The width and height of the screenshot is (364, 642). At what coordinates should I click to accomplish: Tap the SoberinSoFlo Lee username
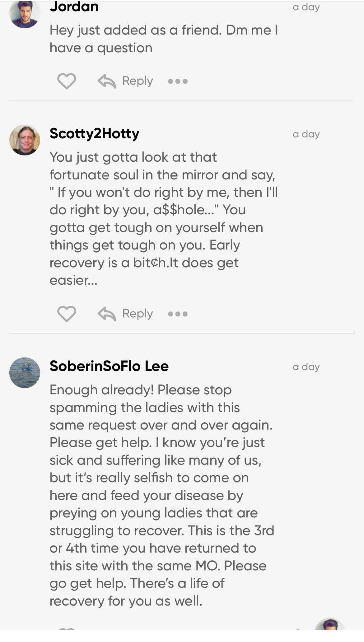point(109,366)
